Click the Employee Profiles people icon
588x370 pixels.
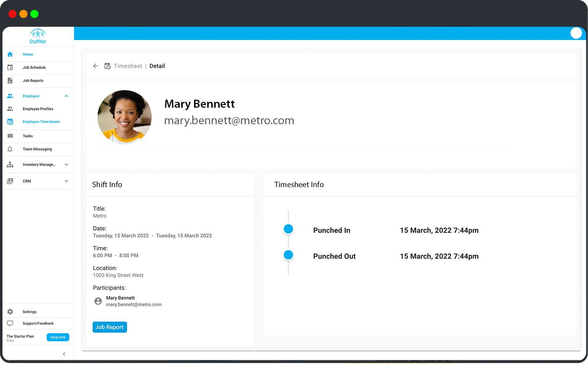click(10, 109)
